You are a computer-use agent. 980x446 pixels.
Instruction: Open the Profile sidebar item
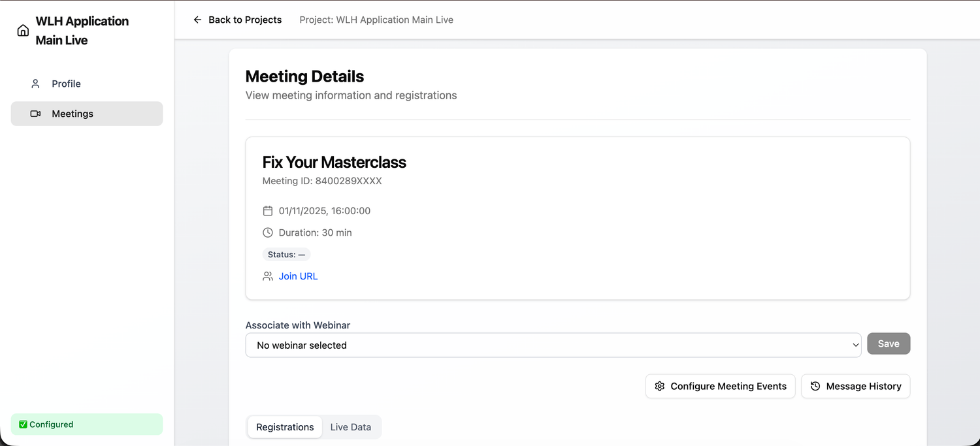[x=67, y=84]
